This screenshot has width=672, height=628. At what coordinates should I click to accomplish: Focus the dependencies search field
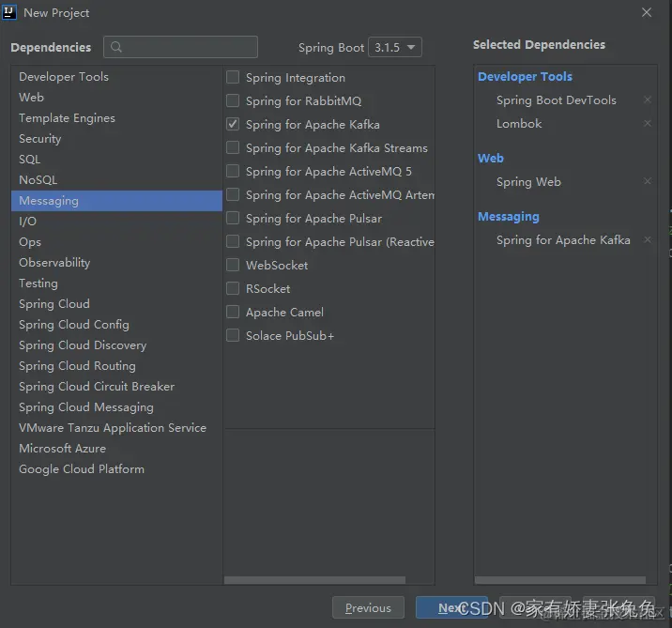click(x=180, y=47)
